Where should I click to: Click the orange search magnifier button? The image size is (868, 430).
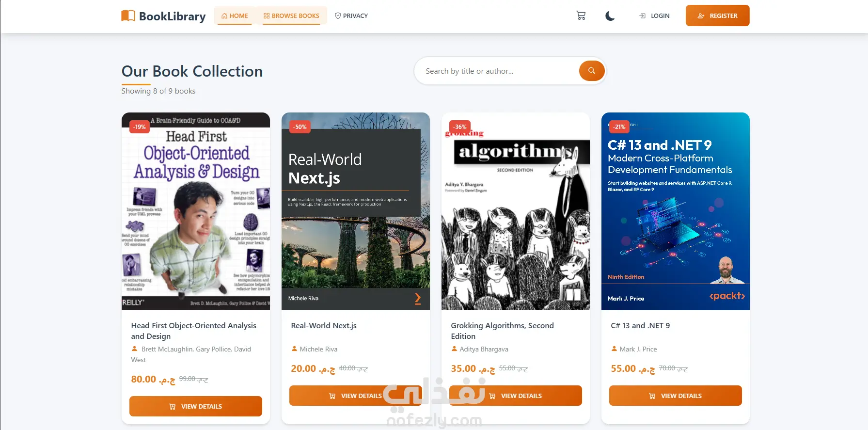click(x=591, y=71)
